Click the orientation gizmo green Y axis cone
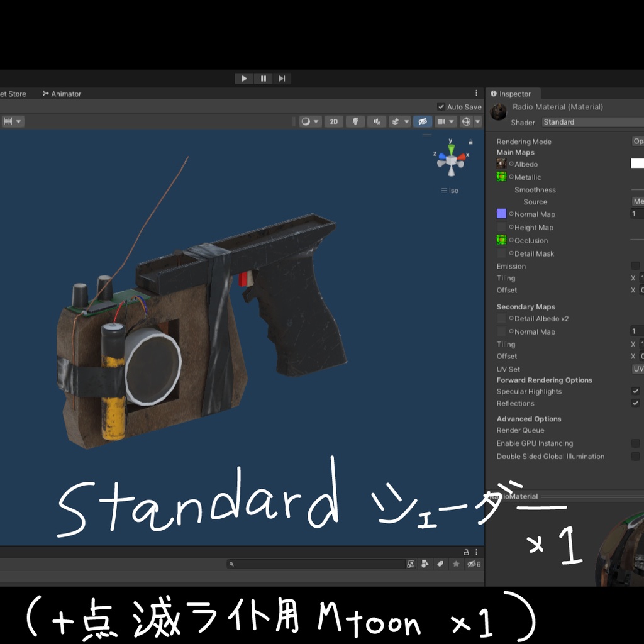The image size is (644, 644). coord(451,148)
